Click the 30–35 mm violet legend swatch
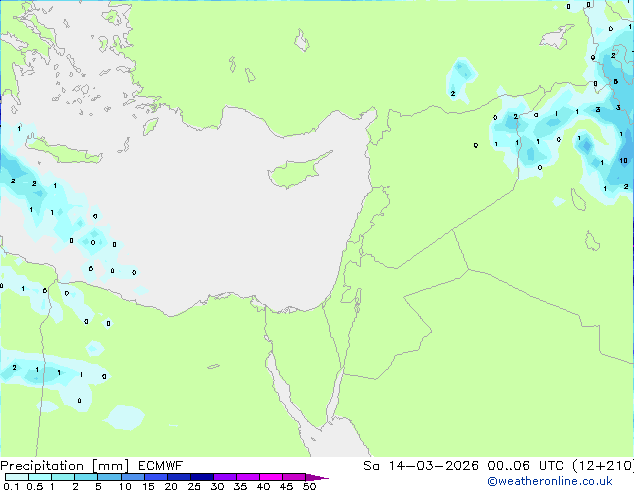The image size is (634, 490). click(224, 477)
